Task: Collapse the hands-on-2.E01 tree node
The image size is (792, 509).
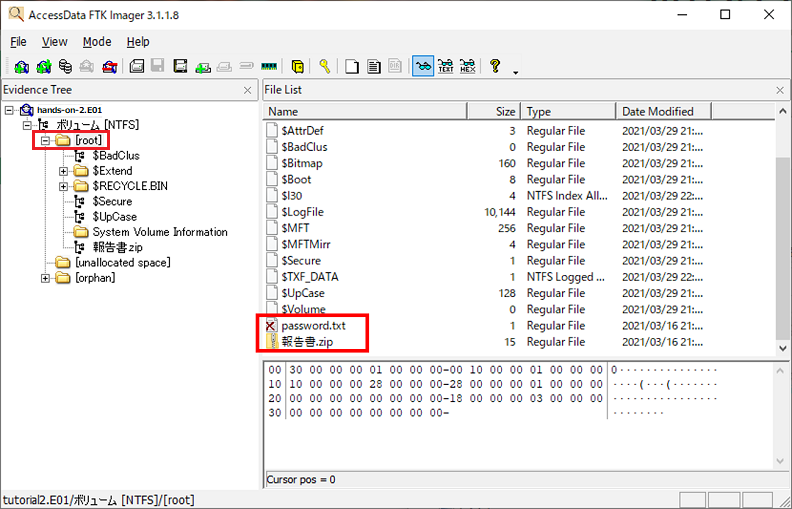Action: click(9, 110)
